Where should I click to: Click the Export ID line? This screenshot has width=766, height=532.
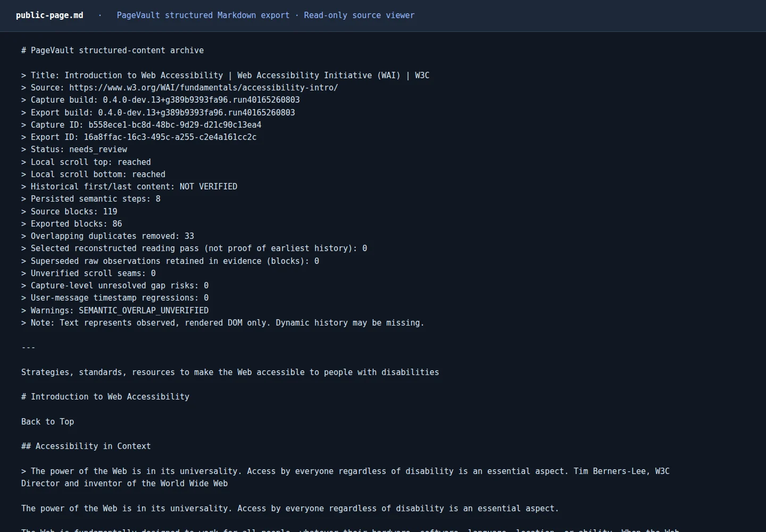click(139, 137)
